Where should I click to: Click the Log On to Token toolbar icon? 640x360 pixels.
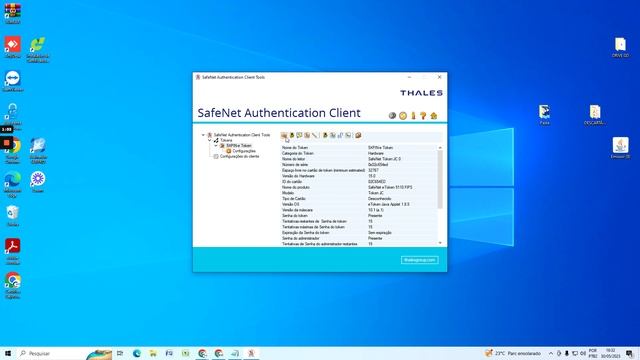coord(292,135)
